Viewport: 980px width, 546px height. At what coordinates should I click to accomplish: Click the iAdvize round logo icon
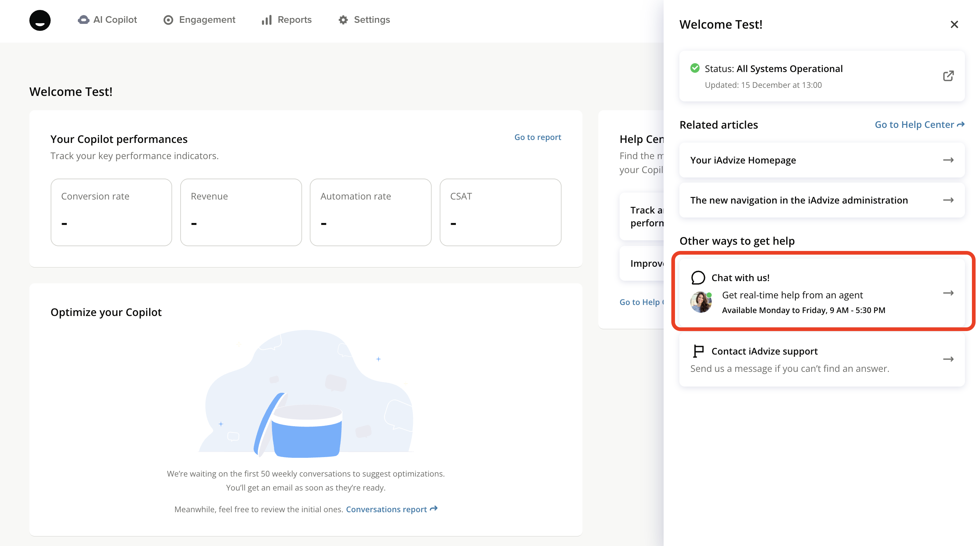click(40, 20)
